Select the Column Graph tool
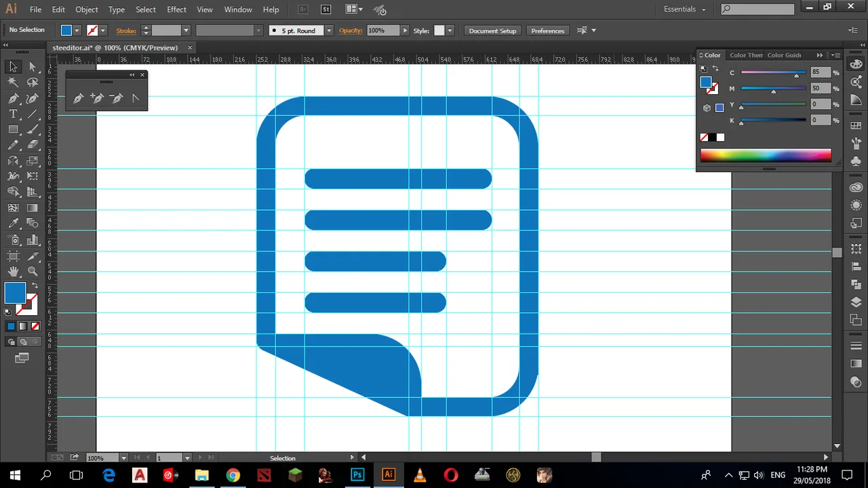The width and height of the screenshot is (868, 488). click(32, 240)
